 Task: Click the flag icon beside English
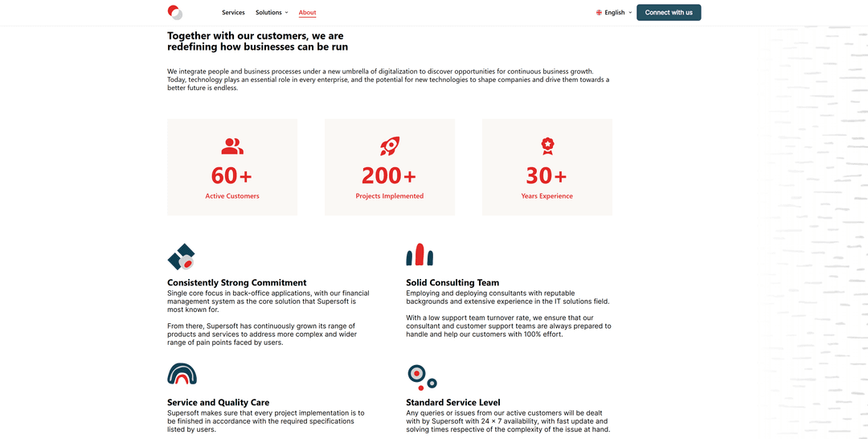(599, 13)
